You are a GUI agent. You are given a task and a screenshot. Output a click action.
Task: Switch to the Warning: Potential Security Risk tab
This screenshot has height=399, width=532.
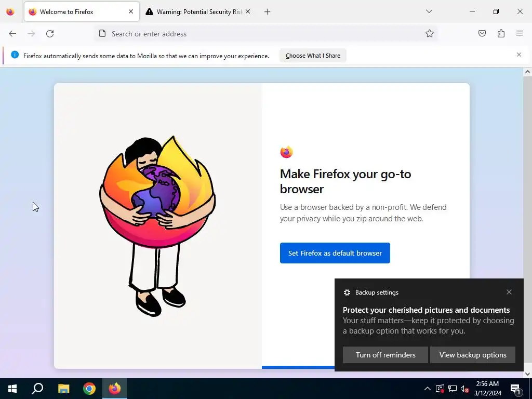coord(199,12)
